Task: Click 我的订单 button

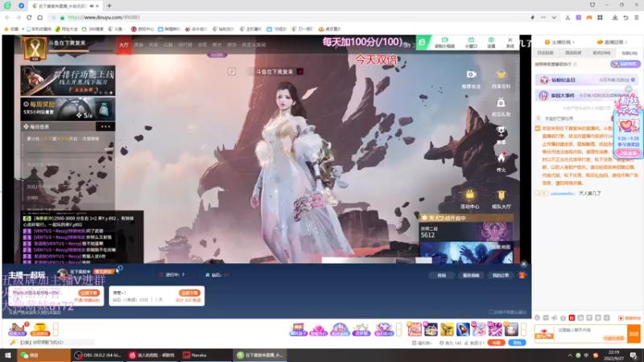Action: [500, 275]
